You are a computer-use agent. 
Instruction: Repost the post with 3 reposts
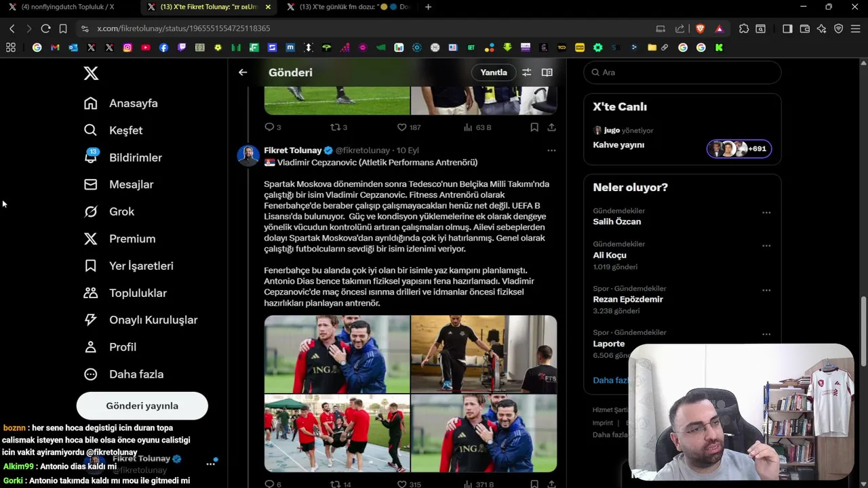click(338, 127)
